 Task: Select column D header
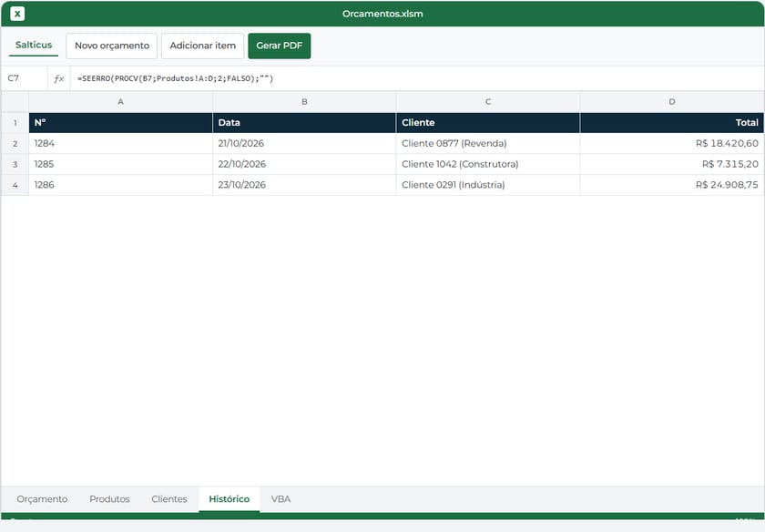(x=672, y=101)
